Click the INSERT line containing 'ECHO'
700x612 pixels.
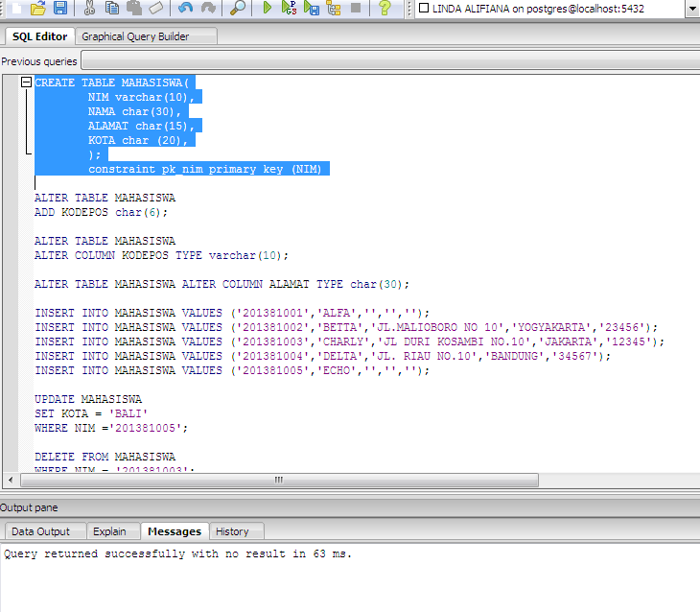[x=232, y=371]
